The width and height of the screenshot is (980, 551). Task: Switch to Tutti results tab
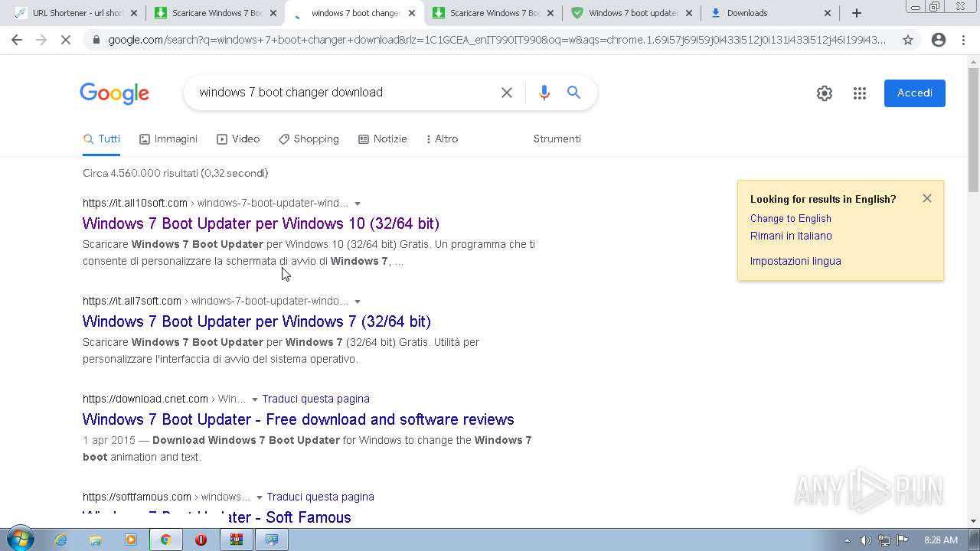tap(102, 139)
